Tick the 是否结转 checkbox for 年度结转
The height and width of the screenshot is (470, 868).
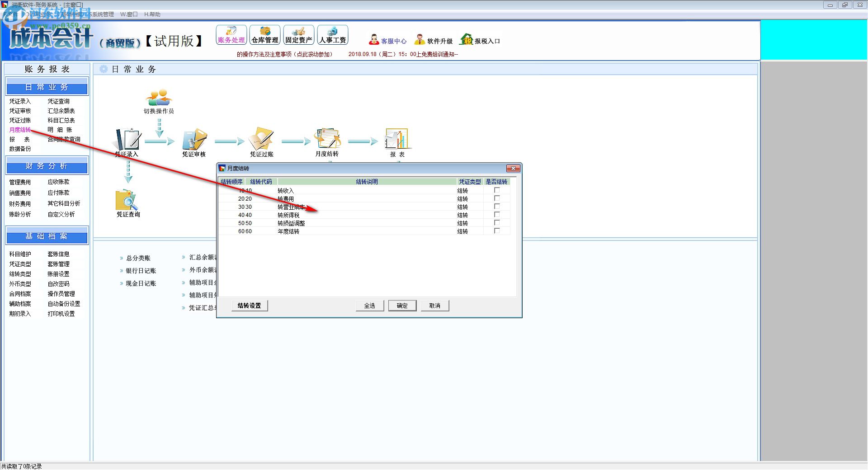(x=497, y=231)
